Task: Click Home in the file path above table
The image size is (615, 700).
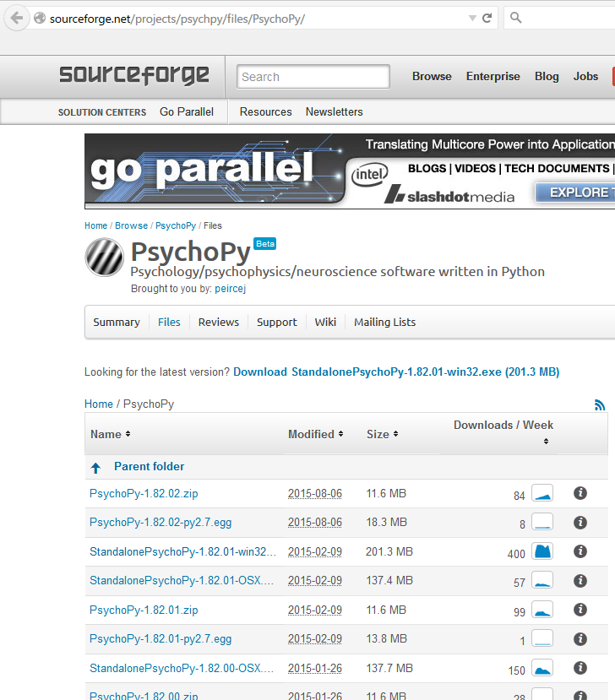Action: coord(99,404)
